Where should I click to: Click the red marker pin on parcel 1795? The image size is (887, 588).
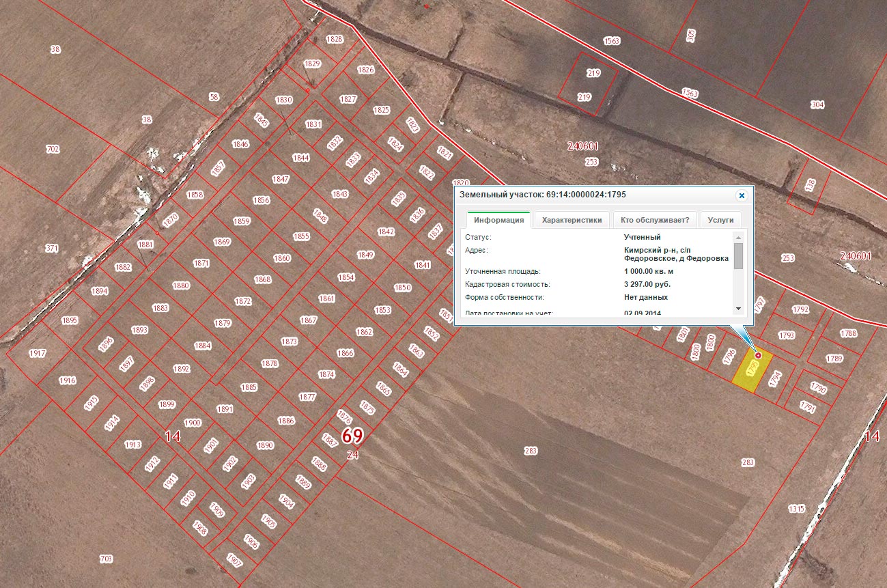click(758, 356)
